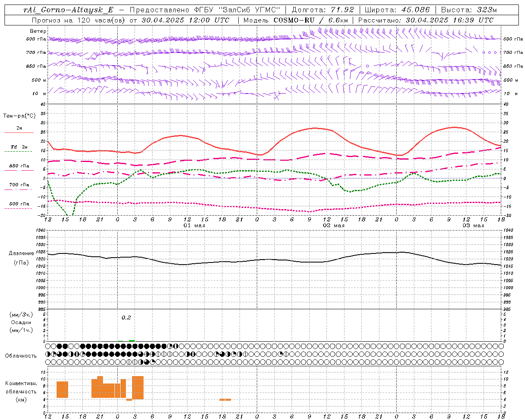Click the (мм/3ч.) precipitation unit label
This screenshot has height=420, width=525.
21,315
